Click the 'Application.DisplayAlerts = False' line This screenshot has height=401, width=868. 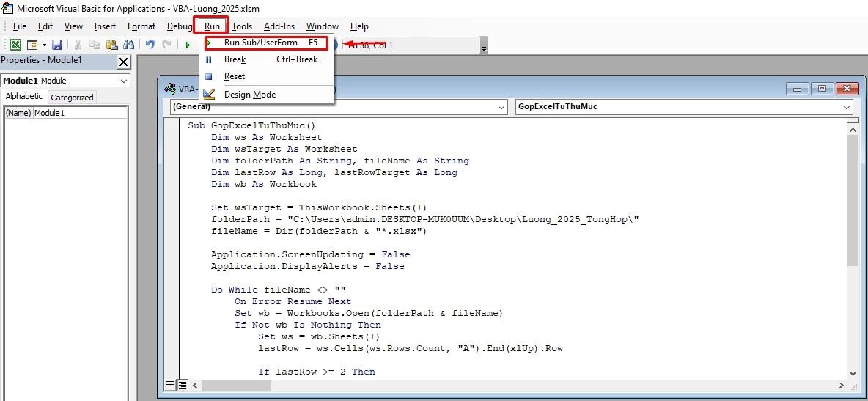point(308,266)
